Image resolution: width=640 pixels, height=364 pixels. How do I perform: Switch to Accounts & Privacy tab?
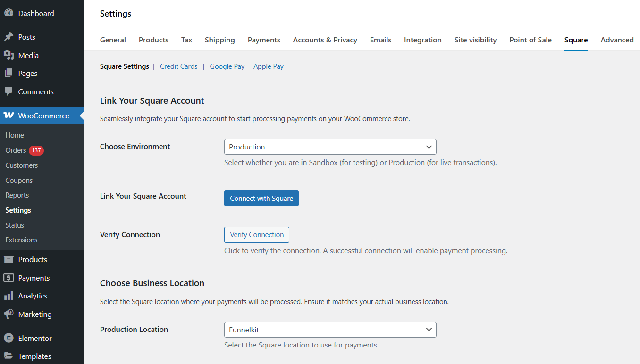click(325, 40)
